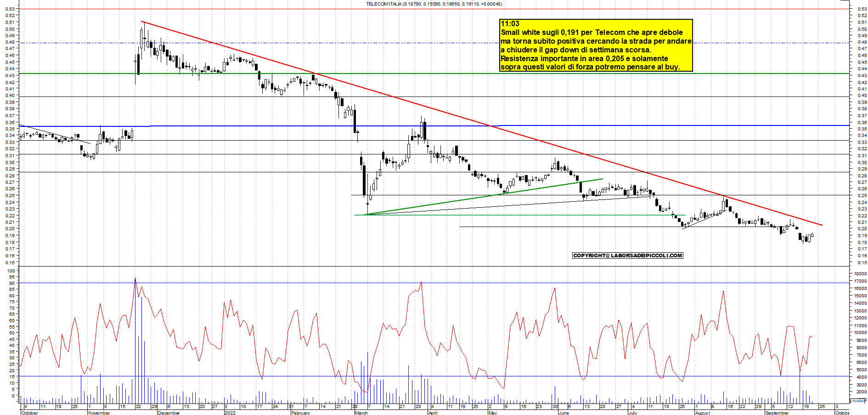Click the line 'a chiudere il gap down'

click(576, 50)
